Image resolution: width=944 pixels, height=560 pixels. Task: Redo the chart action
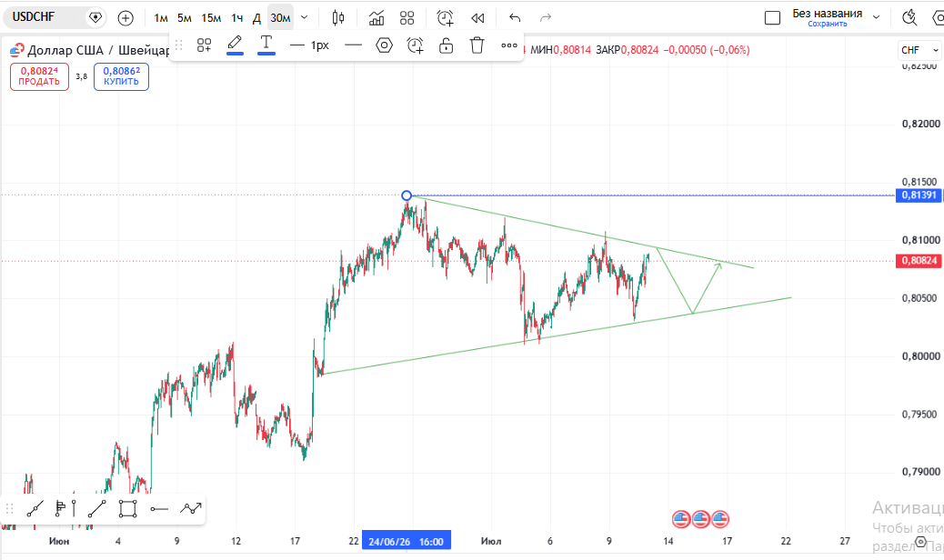[546, 18]
